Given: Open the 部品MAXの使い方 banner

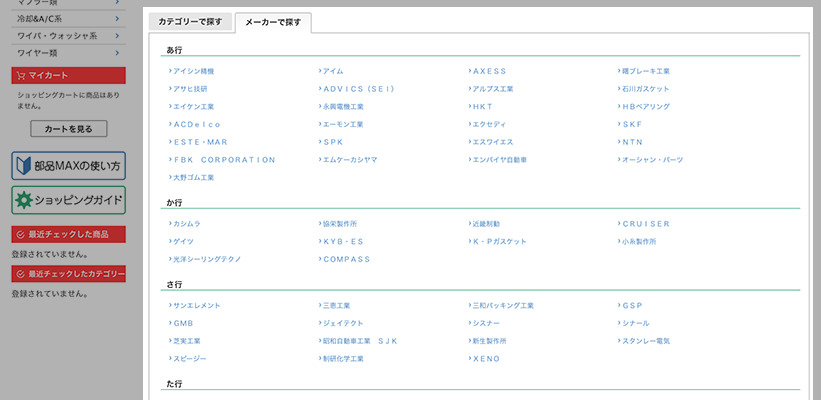Looking at the screenshot, I should coord(69,166).
